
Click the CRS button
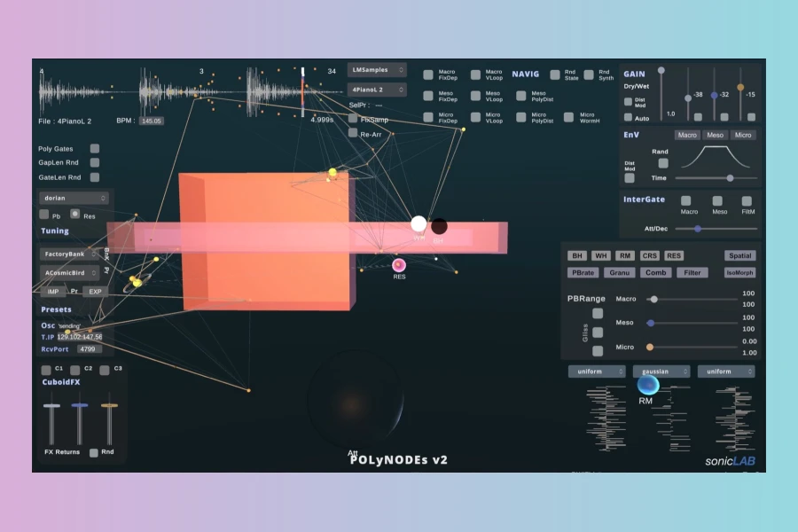click(x=649, y=255)
